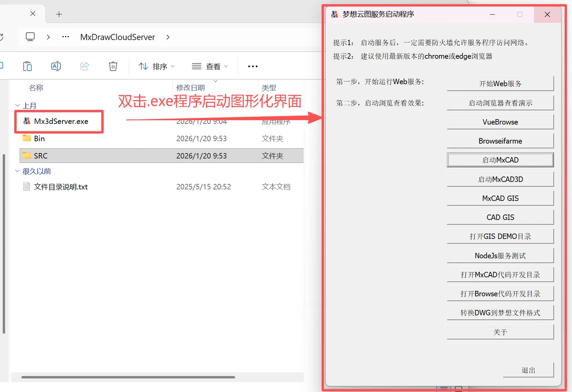Click the 启动浏览器查看演示 button

[500, 103]
